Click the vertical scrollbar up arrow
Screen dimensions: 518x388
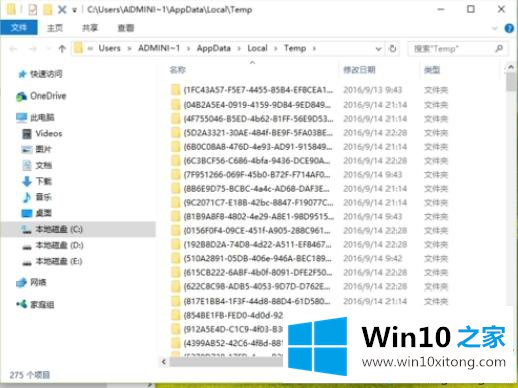(x=511, y=68)
